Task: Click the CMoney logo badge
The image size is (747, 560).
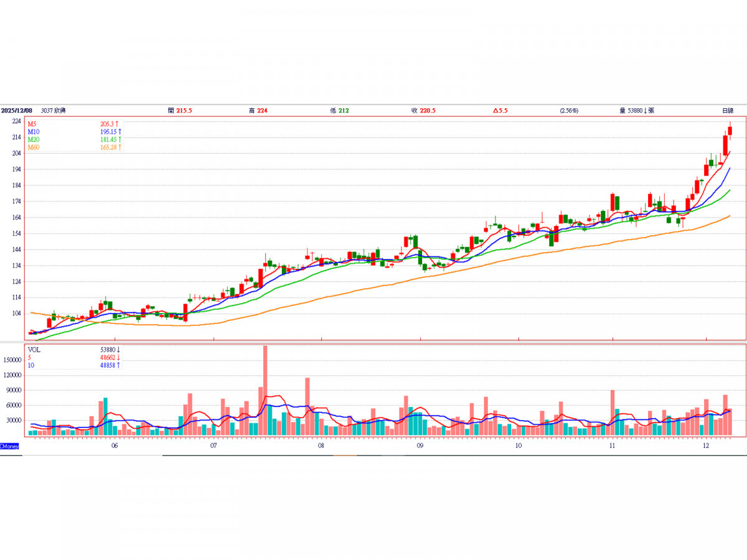Action: [9, 446]
